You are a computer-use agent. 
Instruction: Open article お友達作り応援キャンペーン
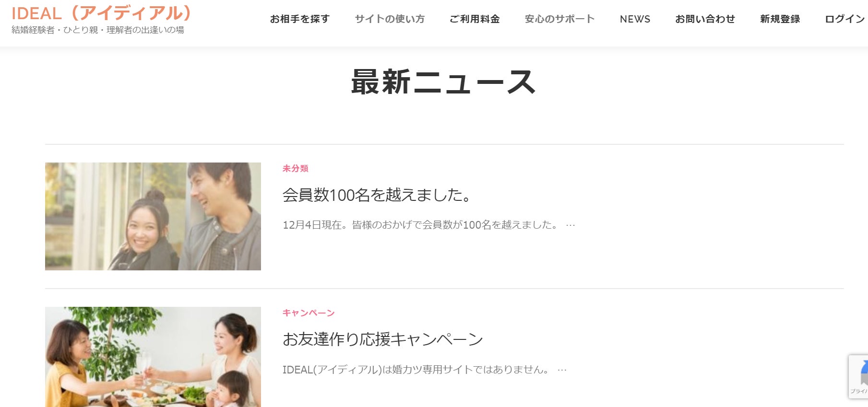[x=383, y=339]
